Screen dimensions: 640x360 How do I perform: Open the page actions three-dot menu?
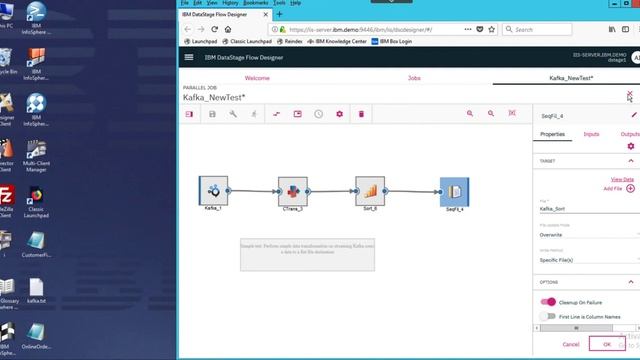pyautogui.click(x=468, y=29)
